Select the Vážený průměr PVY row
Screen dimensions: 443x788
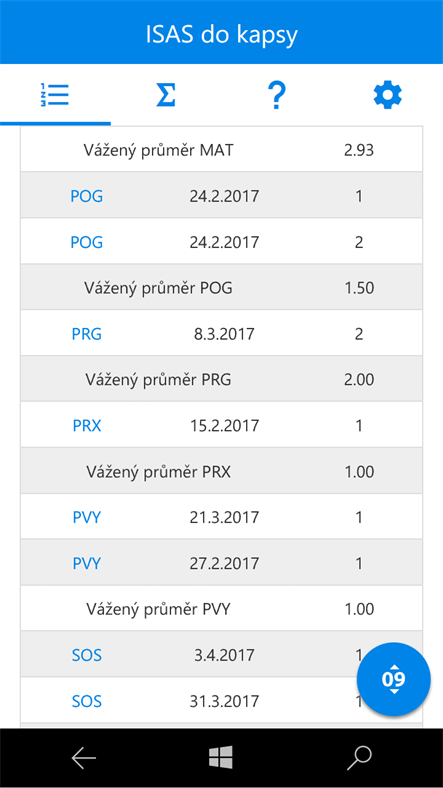tap(222, 609)
